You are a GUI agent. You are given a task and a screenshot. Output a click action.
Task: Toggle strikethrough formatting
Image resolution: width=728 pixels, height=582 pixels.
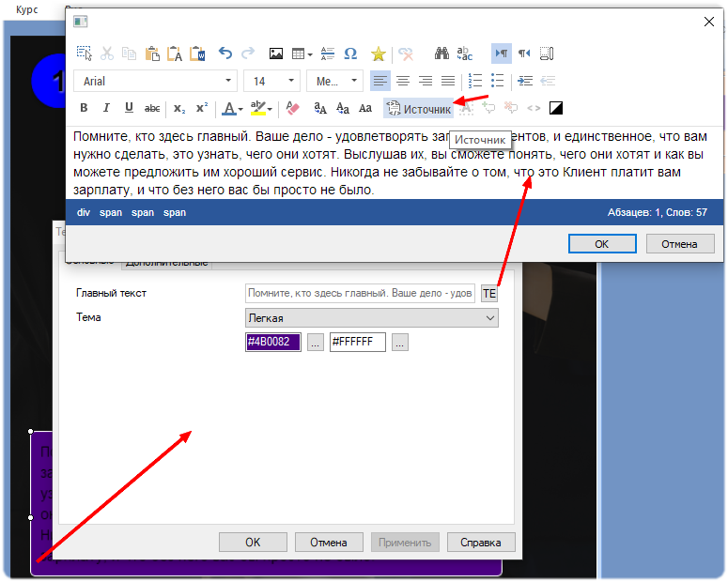[x=152, y=108]
